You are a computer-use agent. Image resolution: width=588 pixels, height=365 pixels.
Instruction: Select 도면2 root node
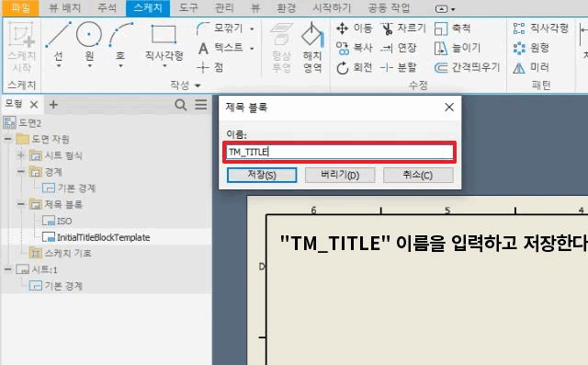(x=22, y=122)
